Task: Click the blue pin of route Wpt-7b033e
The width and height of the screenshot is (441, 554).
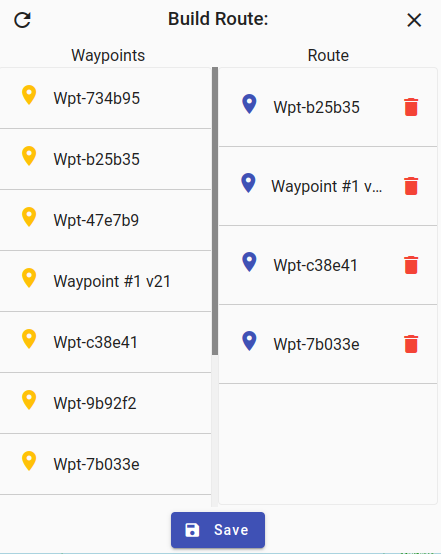Action: point(249,341)
